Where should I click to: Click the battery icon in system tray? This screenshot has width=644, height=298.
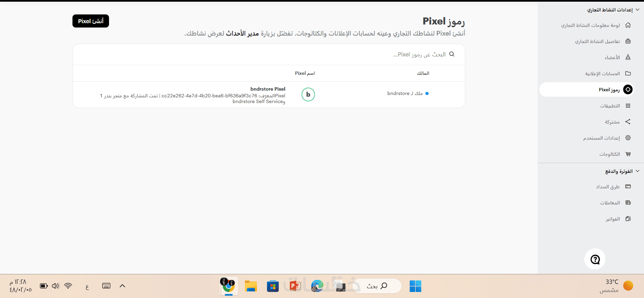pyautogui.click(x=44, y=286)
